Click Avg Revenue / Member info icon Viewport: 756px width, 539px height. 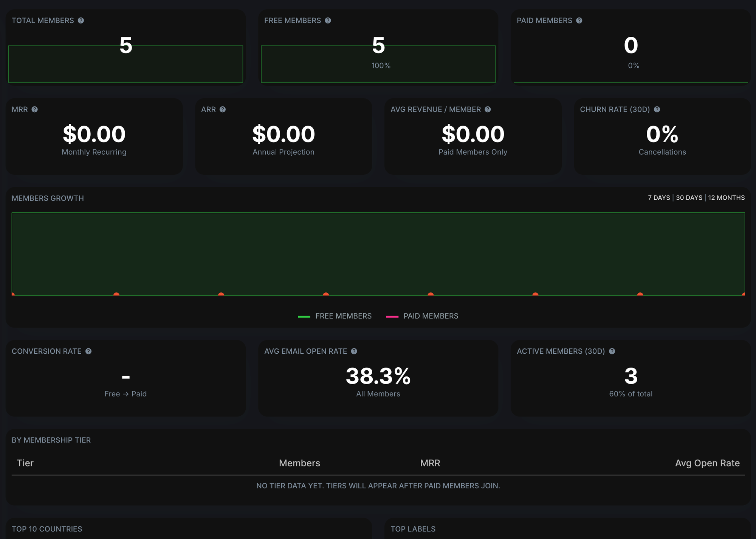[x=488, y=109]
